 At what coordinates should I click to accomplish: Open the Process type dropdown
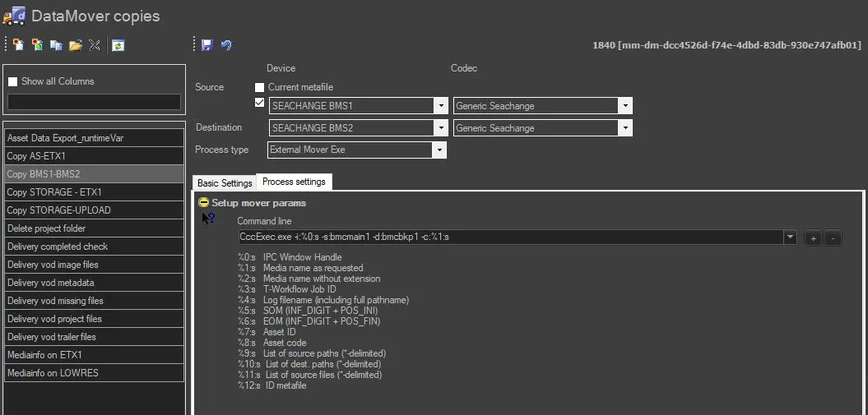tap(439, 150)
